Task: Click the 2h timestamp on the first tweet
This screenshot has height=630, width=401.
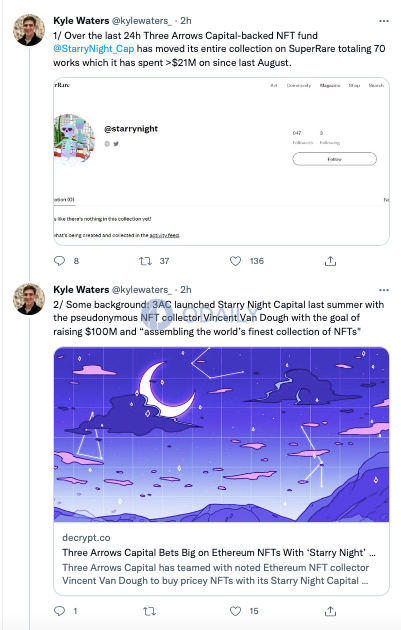Action: 186,20
